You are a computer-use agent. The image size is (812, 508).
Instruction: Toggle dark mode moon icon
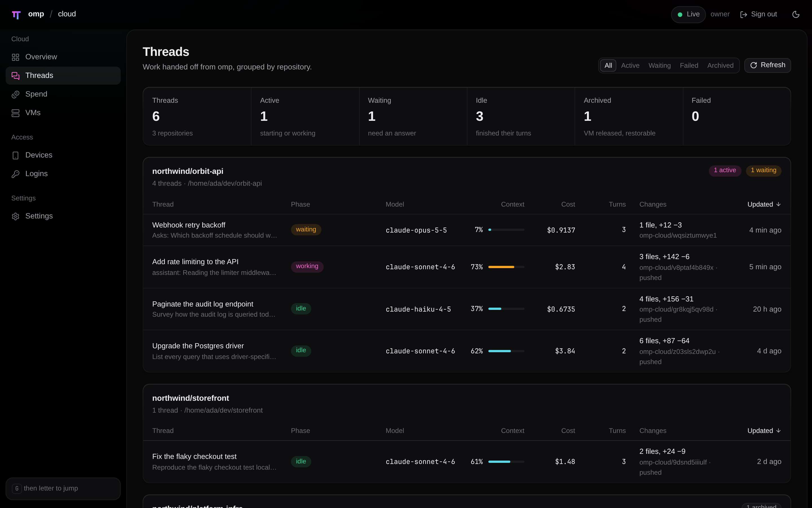(x=796, y=14)
